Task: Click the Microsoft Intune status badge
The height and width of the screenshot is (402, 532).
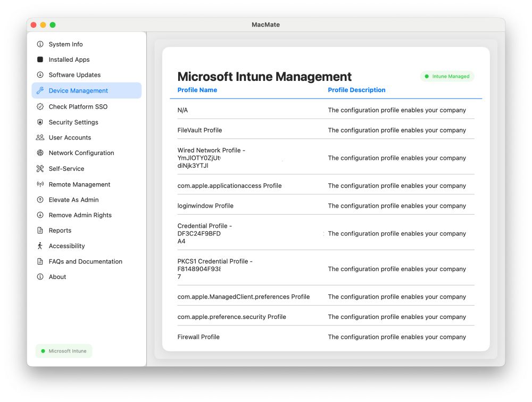Action: [x=64, y=351]
